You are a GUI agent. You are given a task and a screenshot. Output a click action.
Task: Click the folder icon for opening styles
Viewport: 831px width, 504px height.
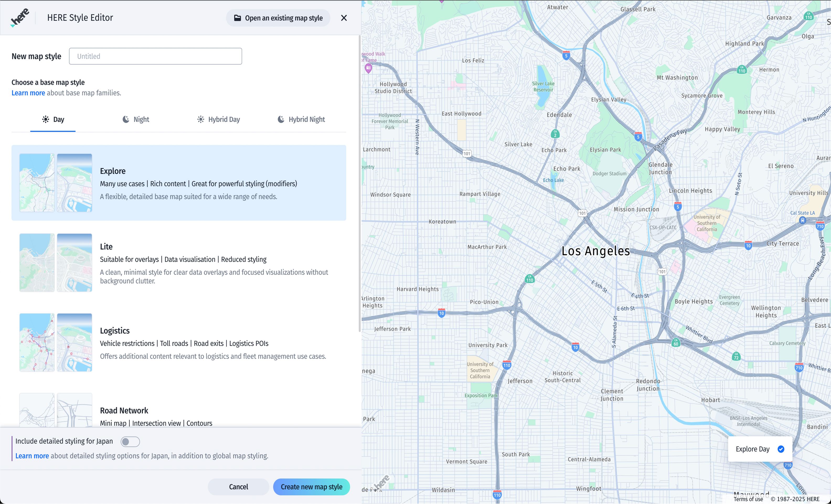click(x=237, y=18)
